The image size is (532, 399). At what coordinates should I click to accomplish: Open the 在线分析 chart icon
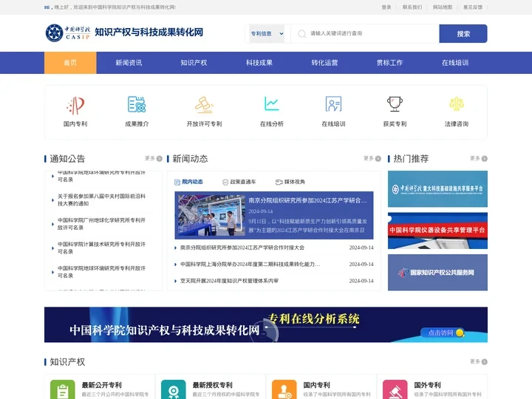tap(271, 103)
